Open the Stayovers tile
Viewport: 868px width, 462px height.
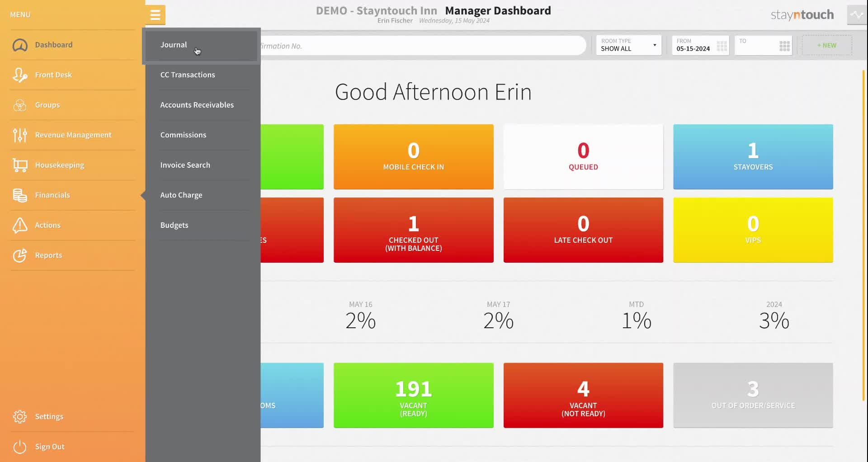[x=753, y=157]
